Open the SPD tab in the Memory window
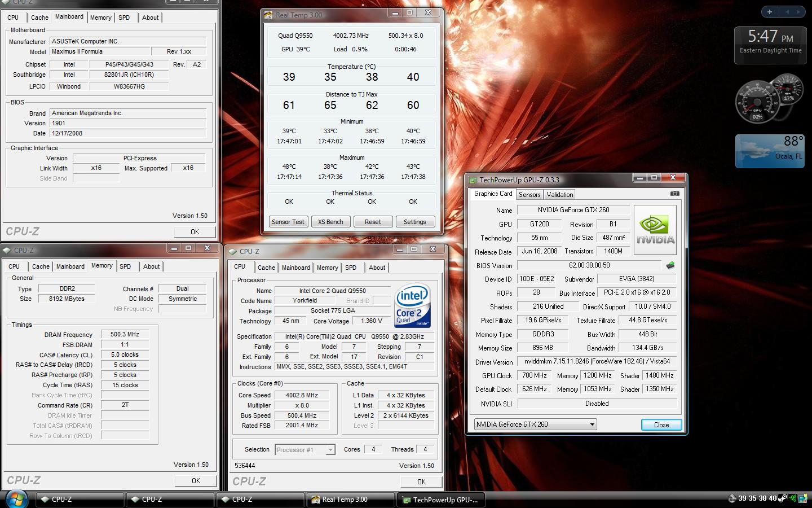 click(125, 266)
